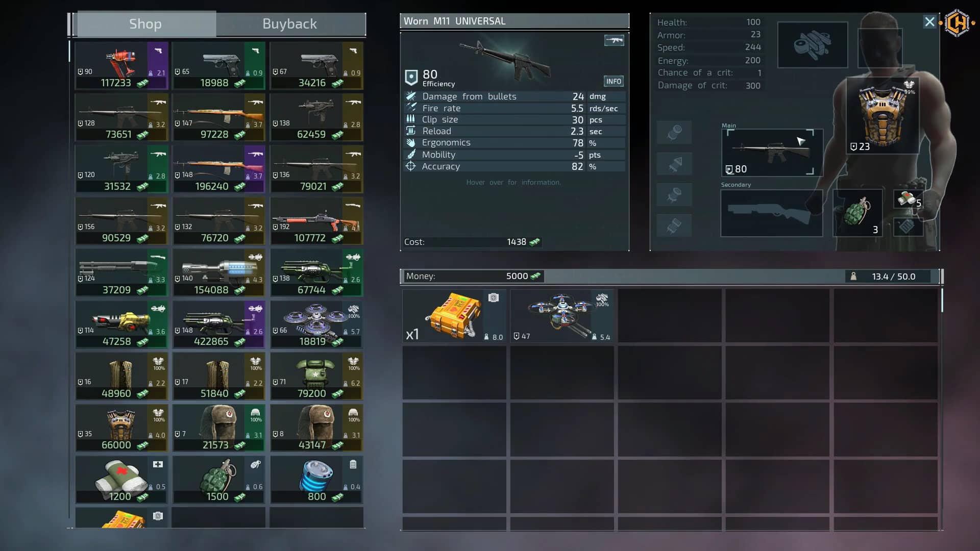Image resolution: width=980 pixels, height=551 pixels.
Task: Select the shotgun priced 107772
Action: tap(316, 220)
